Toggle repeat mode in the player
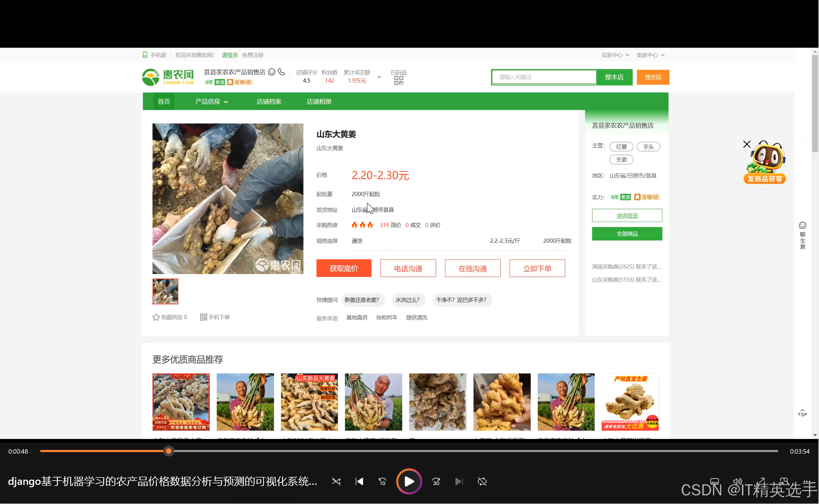This screenshot has width=819, height=504. pos(482,481)
